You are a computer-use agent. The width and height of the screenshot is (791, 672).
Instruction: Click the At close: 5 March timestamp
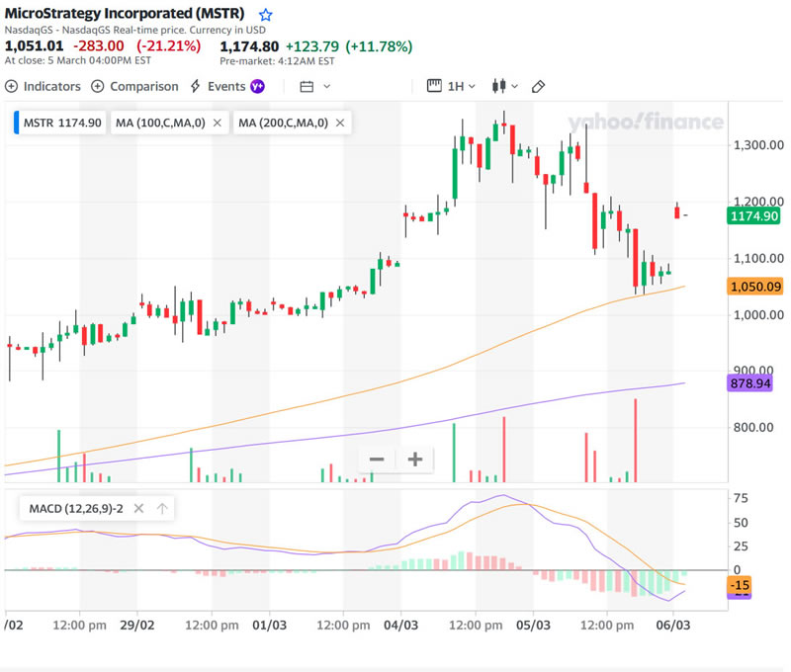pyautogui.click(x=78, y=60)
